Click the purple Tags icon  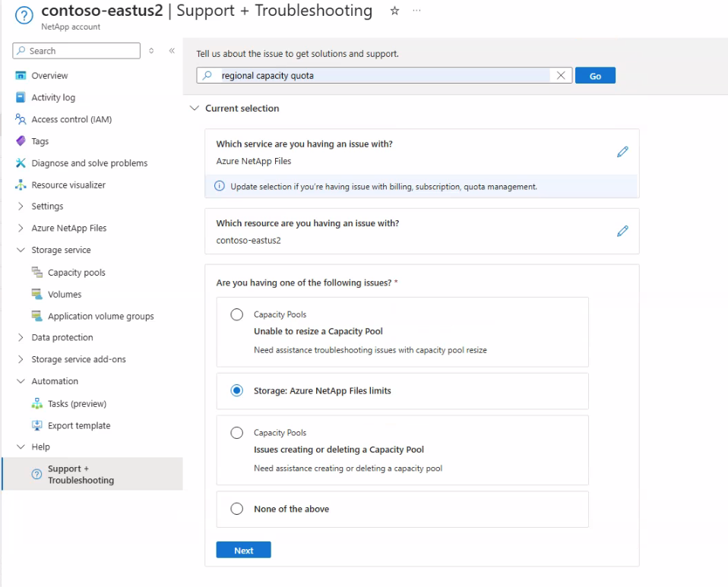(x=21, y=141)
